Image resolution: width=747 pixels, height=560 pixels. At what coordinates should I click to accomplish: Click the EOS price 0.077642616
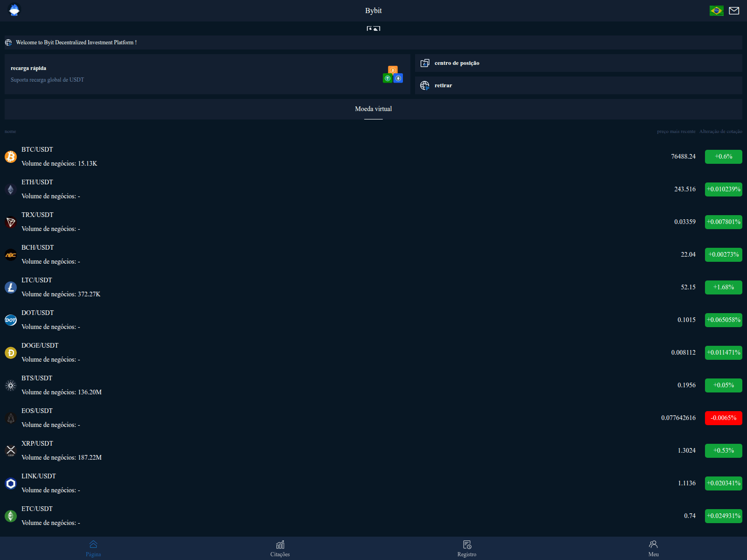tap(678, 418)
